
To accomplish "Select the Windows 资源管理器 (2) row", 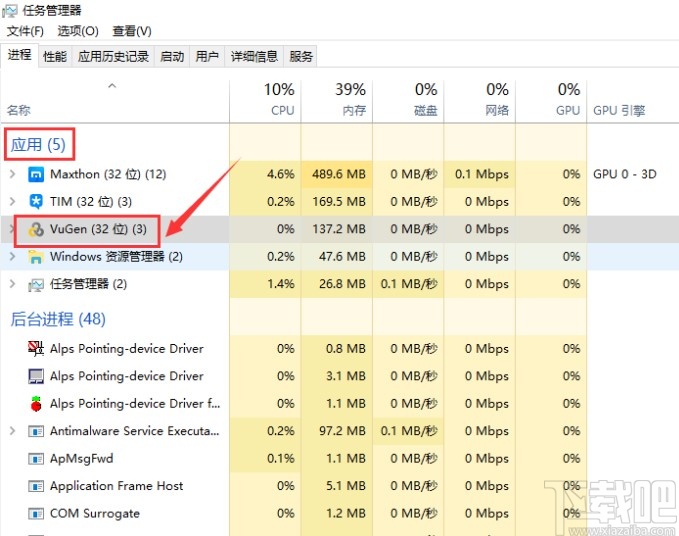I will tap(340, 256).
